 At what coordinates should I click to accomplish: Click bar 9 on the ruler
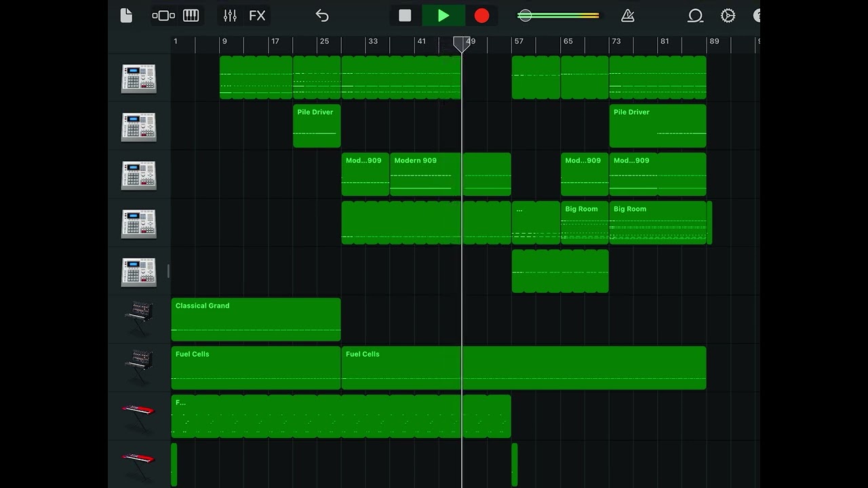click(224, 41)
